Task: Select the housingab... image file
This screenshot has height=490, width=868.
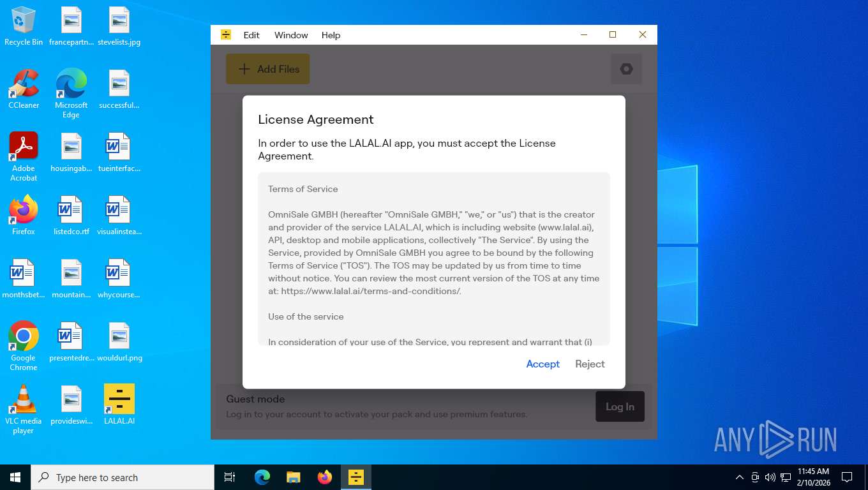Action: (71, 152)
